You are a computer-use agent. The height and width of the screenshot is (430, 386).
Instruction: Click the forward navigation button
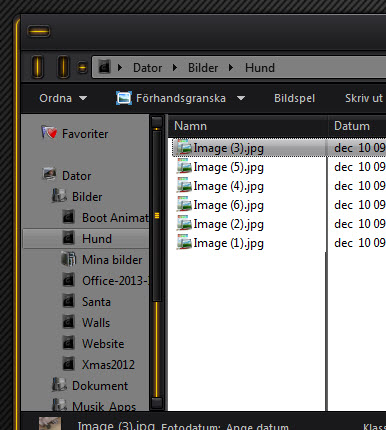tap(63, 67)
